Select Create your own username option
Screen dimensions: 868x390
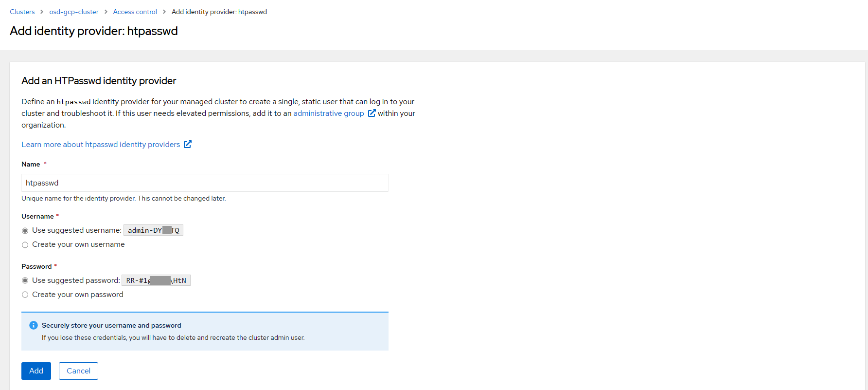pos(25,245)
